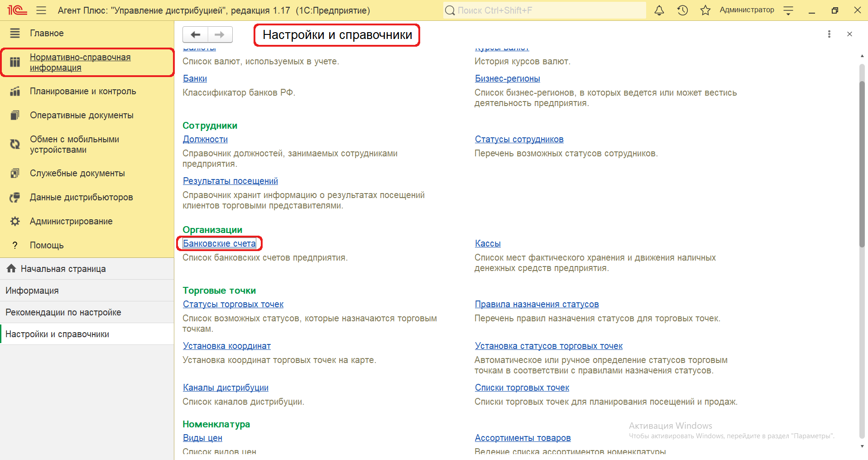Click the notifications bell icon

tap(659, 10)
